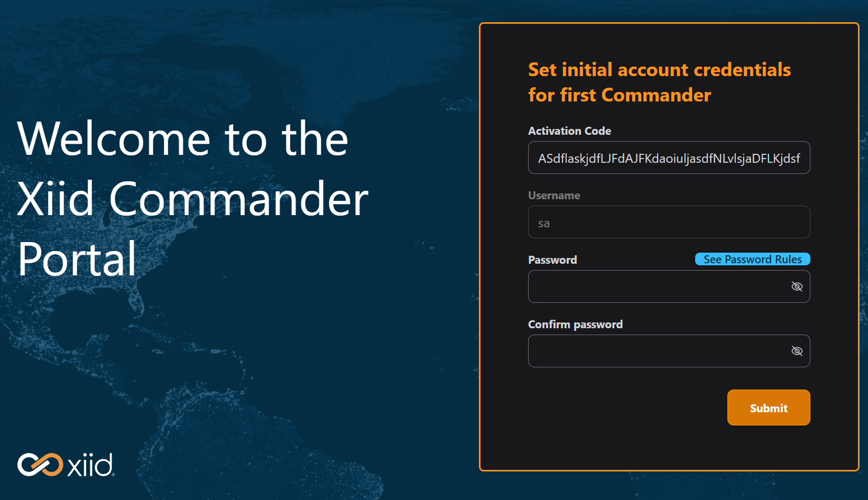This screenshot has width=868, height=500.
Task: Click the Activation Code label
Action: 569,131
